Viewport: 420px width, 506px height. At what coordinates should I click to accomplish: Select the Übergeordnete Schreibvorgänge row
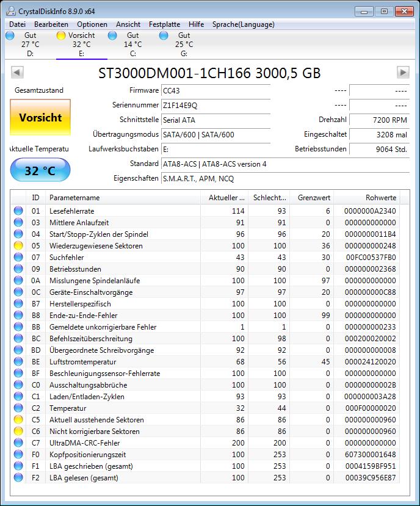[206, 350]
